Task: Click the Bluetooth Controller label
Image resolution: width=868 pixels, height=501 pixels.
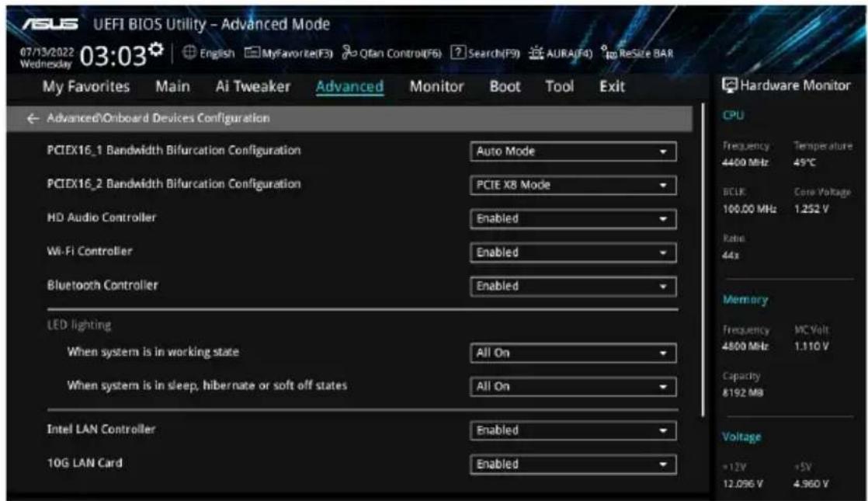Action: (x=102, y=286)
